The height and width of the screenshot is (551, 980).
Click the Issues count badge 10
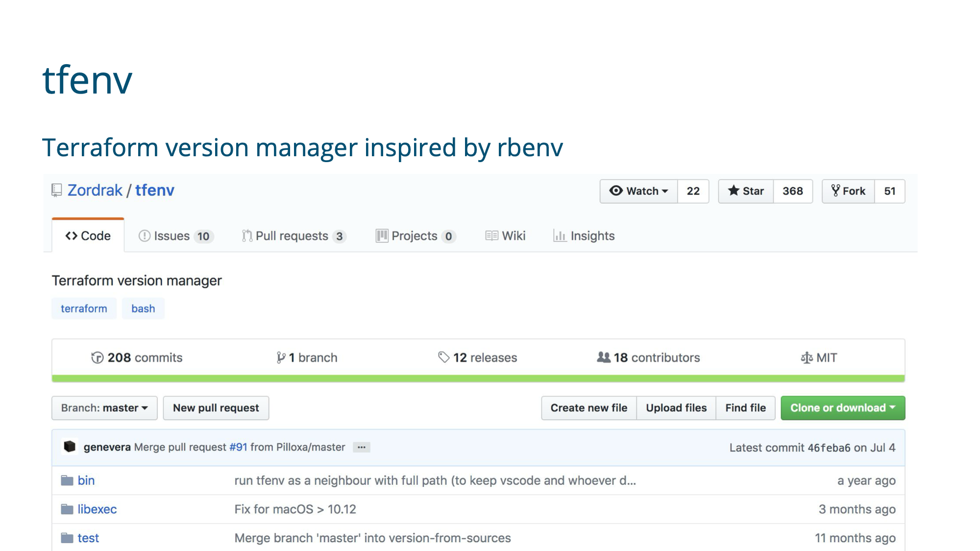pos(203,237)
